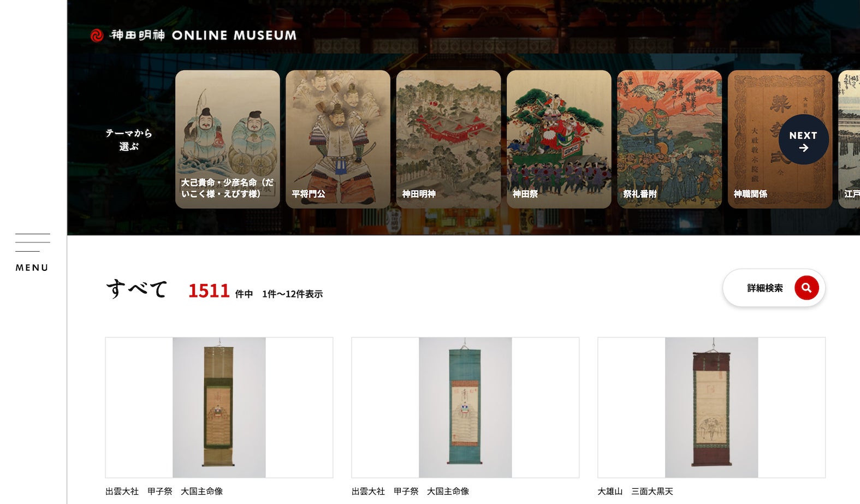Image resolution: width=860 pixels, height=504 pixels.
Task: Open the 大雄山 三面大黒天 scroll image
Action: (711, 407)
